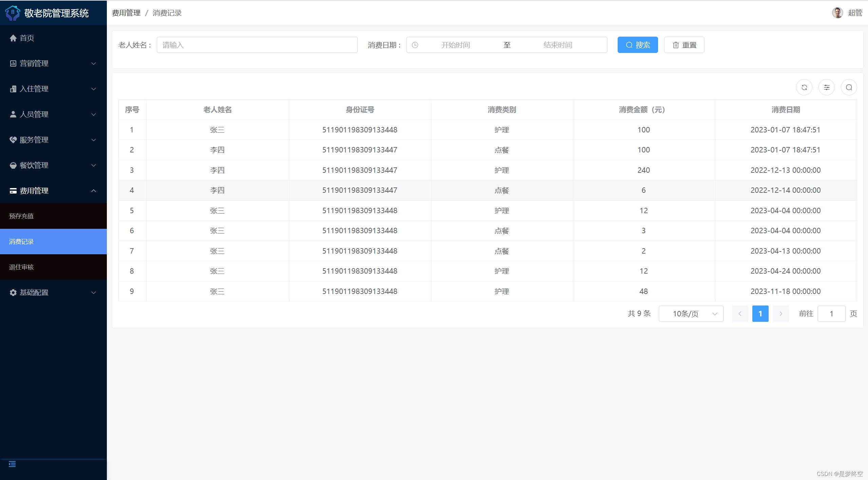Click the building icon for 入住管理

click(x=13, y=89)
